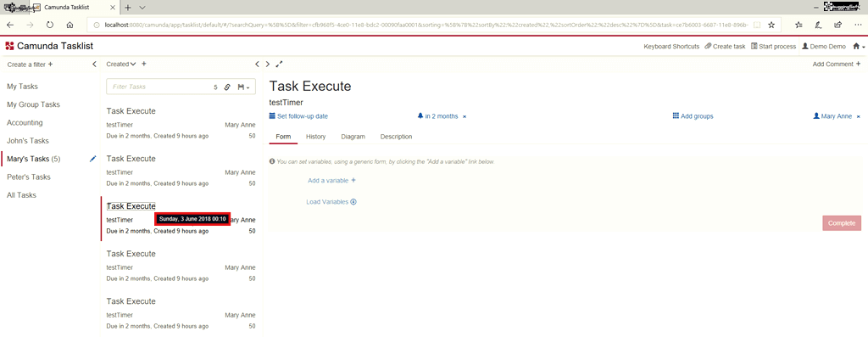Image resolution: width=868 pixels, height=337 pixels.
Task: Select the All Tasks filter
Action: (21, 195)
